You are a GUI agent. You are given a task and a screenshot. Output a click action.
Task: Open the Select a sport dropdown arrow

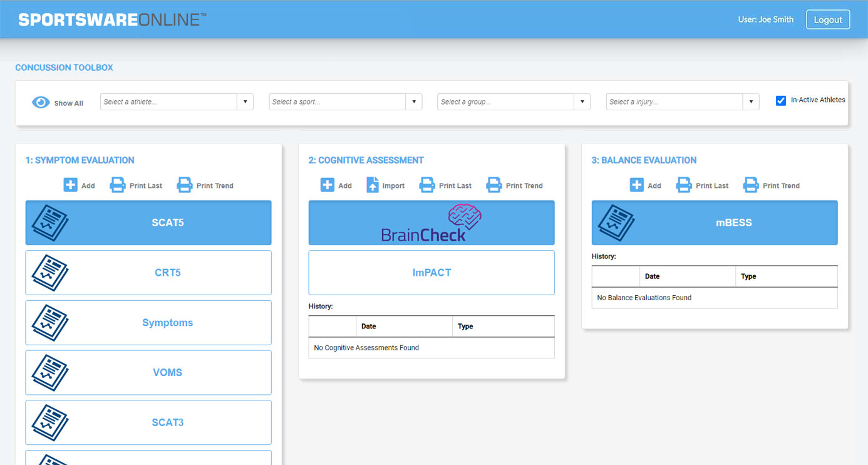(x=414, y=102)
